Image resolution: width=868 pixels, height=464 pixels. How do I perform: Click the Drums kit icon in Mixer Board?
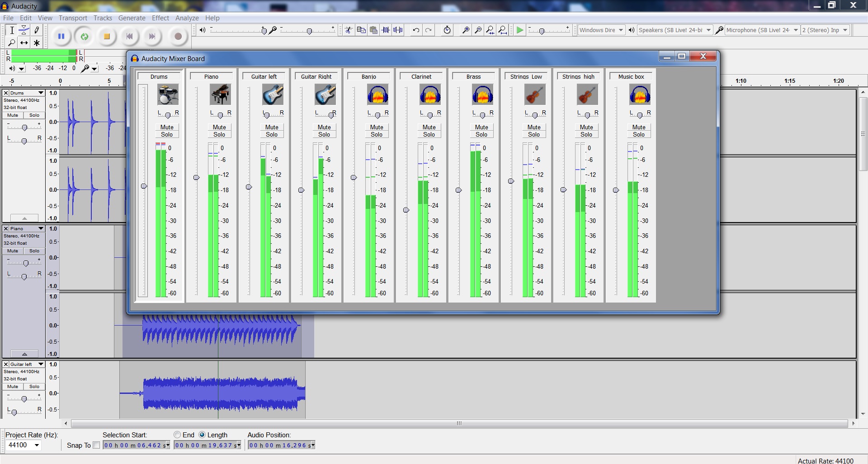tap(168, 95)
